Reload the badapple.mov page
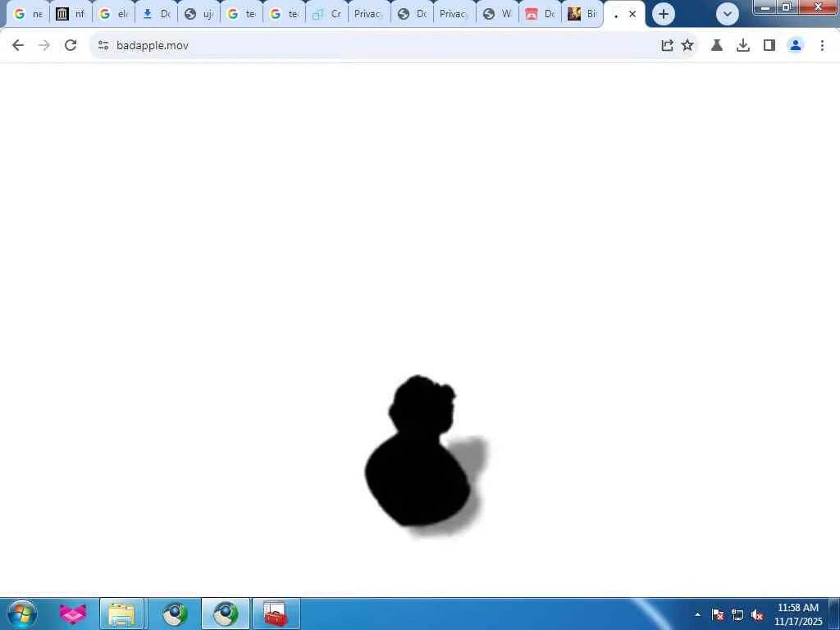Viewport: 840px width, 630px height. point(71,46)
